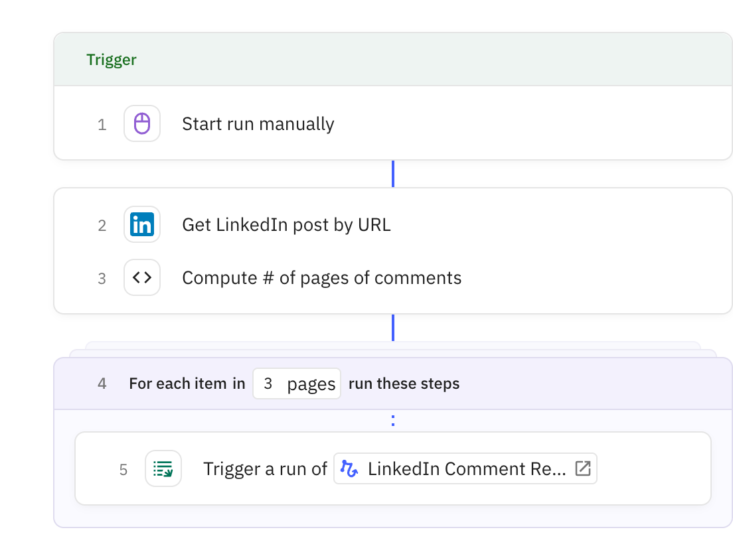Viewport: 733px width, 560px height.
Task: Click step number 4 in the loop header
Action: click(x=102, y=383)
